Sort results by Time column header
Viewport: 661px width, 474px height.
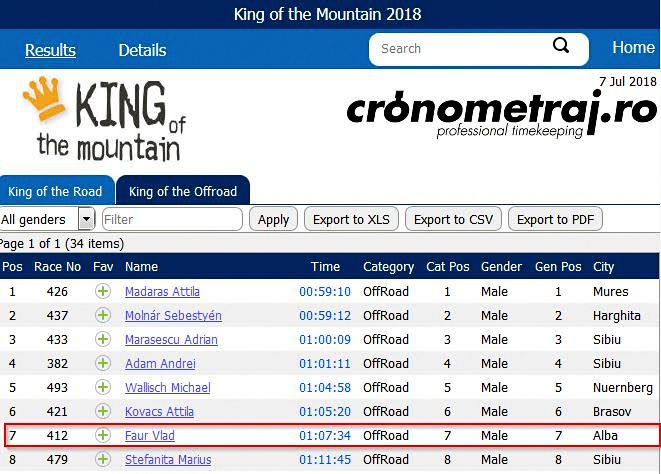pos(325,267)
